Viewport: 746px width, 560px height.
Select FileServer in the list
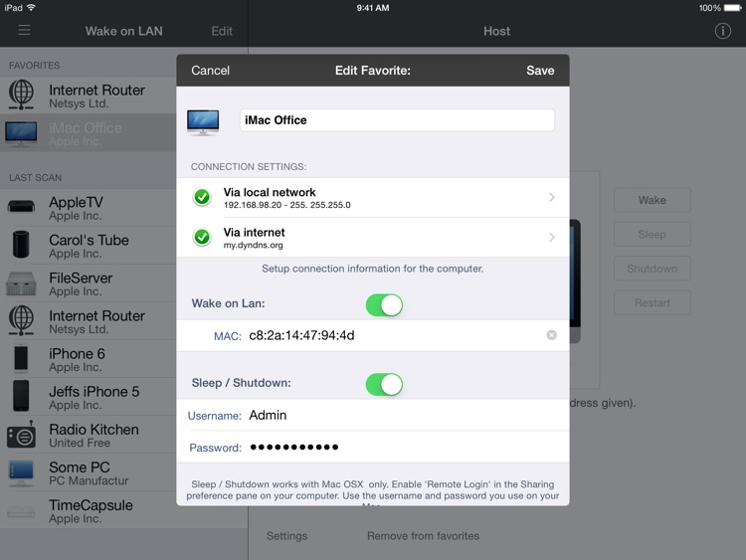88,283
